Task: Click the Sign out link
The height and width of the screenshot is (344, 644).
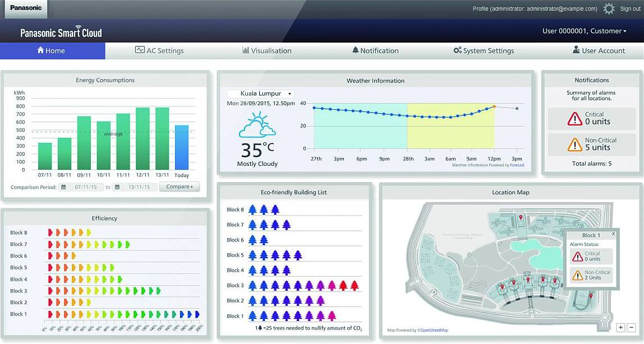Action: point(630,8)
